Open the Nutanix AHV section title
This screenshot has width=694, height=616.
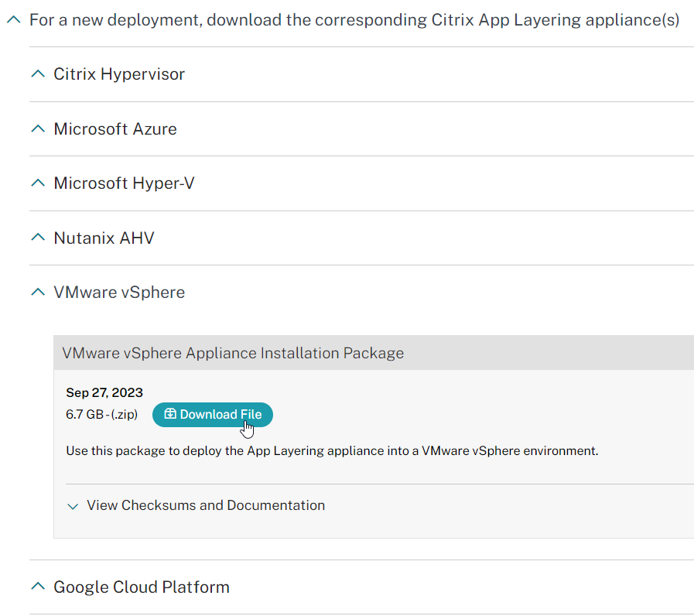point(104,238)
